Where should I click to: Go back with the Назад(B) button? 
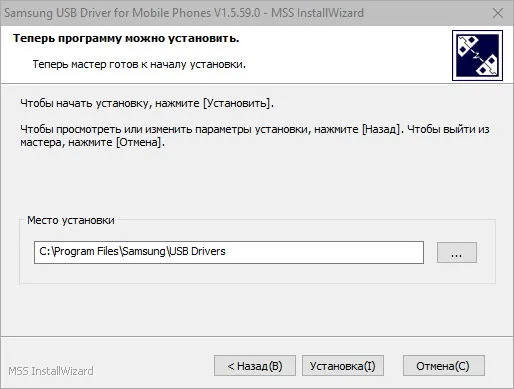(255, 366)
